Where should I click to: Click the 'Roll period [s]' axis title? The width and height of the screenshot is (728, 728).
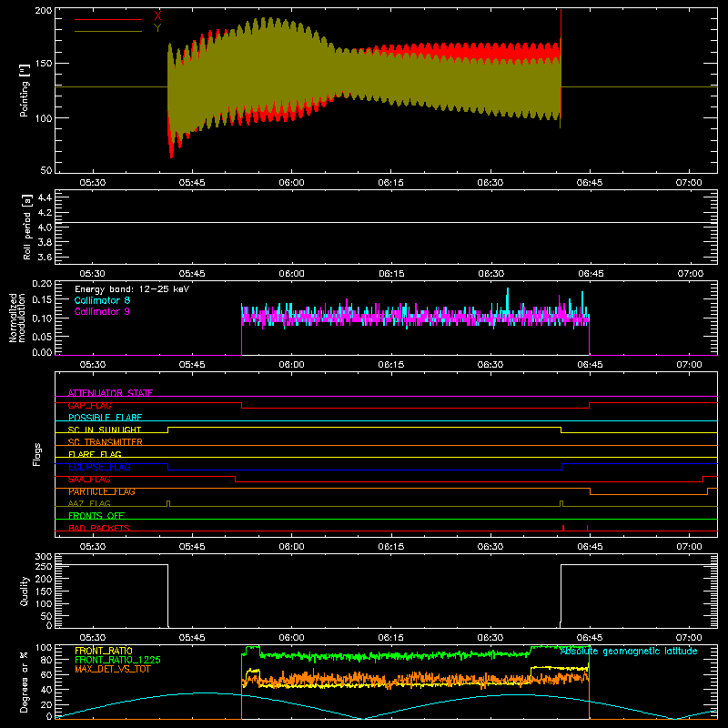point(27,227)
